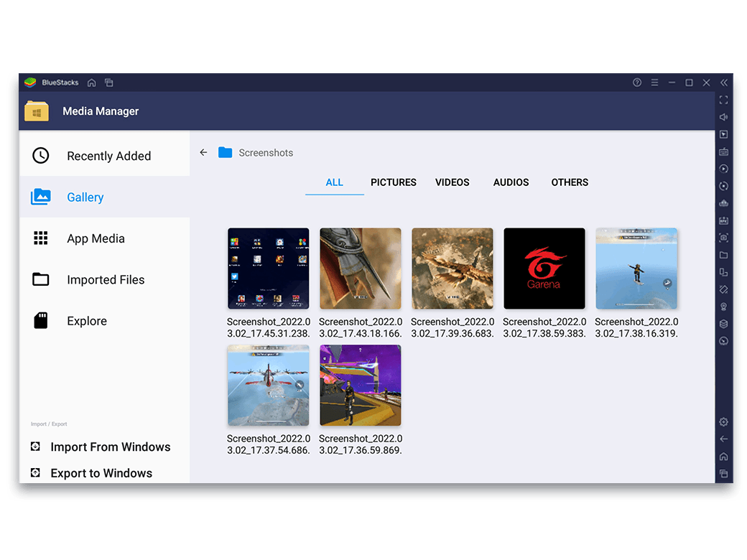Click the rotate screen icon in sidebar

pyautogui.click(x=723, y=289)
